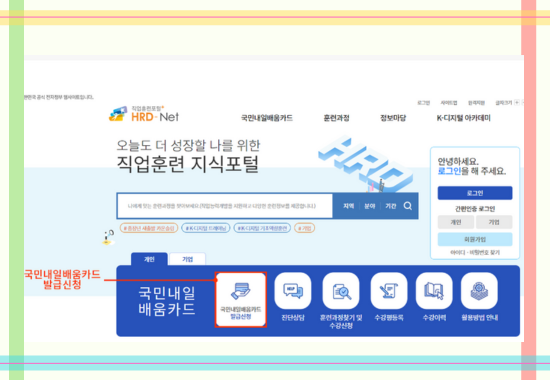Image resolution: width=550 pixels, height=380 pixels.
Task: Open the 국민내일배움카드 main menu
Action: (267, 118)
